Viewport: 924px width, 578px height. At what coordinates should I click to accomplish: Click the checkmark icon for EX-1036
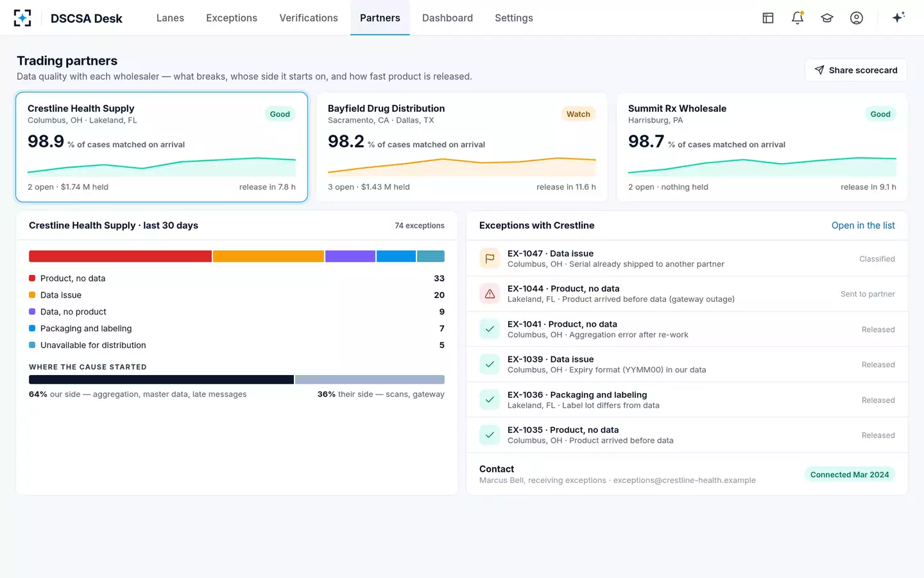point(490,399)
